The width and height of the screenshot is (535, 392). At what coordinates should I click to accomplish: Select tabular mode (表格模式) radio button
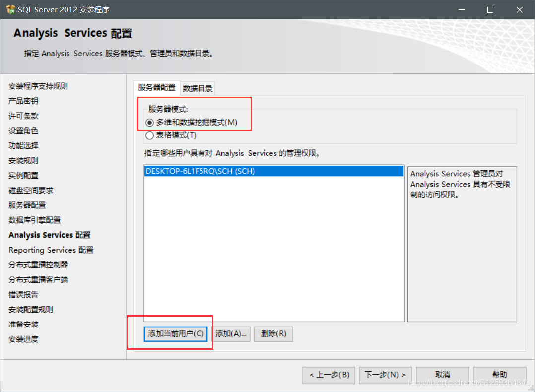(171, 135)
